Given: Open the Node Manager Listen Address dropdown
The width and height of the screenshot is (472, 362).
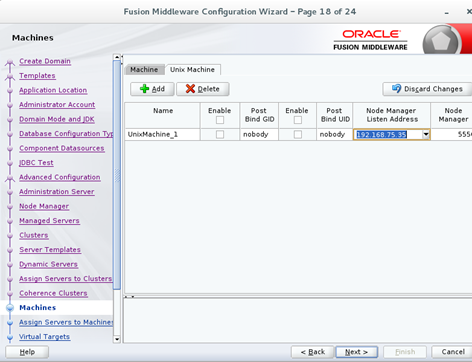Looking at the screenshot, I should [x=426, y=135].
